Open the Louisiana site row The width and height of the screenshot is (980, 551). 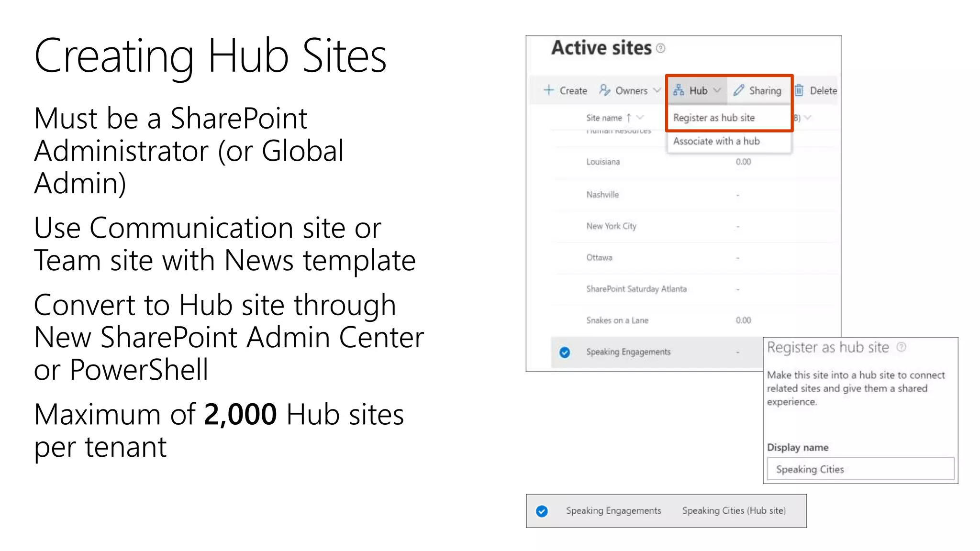[603, 162]
